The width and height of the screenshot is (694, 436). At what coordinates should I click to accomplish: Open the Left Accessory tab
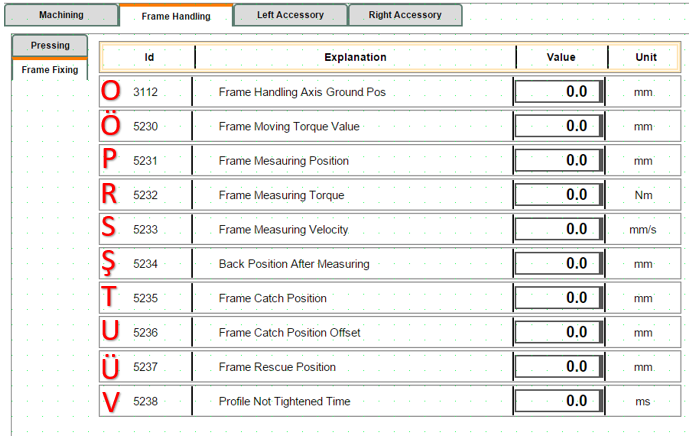[290, 15]
